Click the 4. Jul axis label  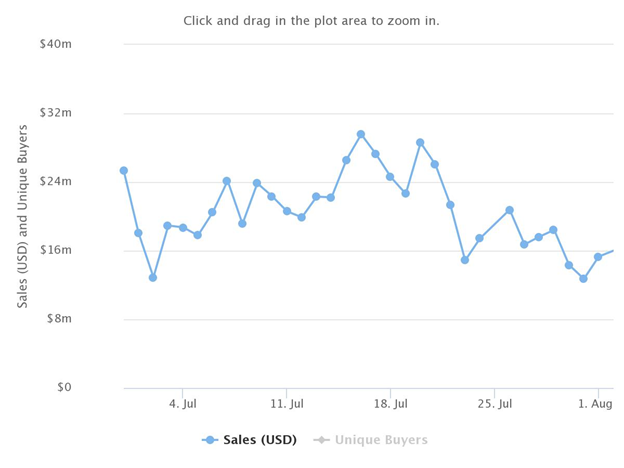tap(183, 404)
